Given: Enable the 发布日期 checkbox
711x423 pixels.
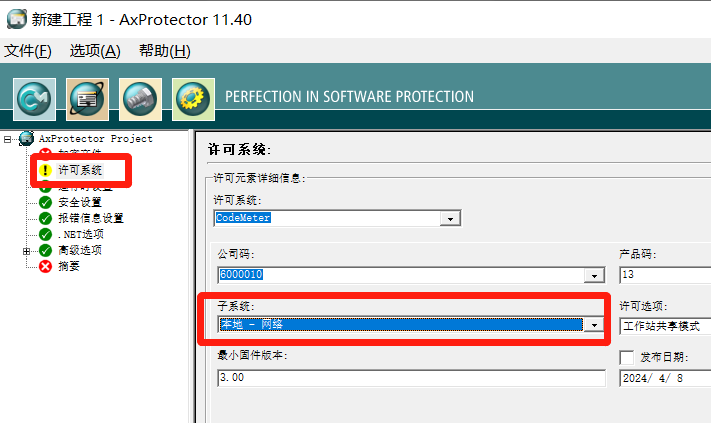Looking at the screenshot, I should [627, 357].
